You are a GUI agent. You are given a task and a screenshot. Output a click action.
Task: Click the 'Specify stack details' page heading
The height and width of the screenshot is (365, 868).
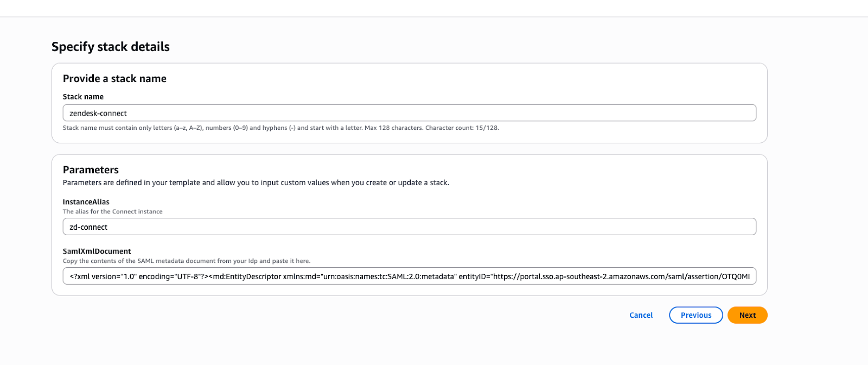click(111, 47)
